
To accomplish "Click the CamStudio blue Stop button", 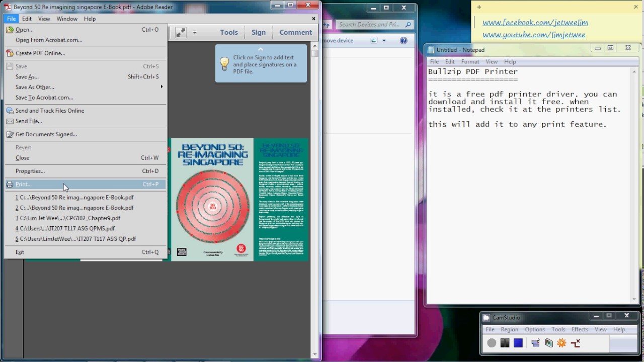I will [x=518, y=343].
